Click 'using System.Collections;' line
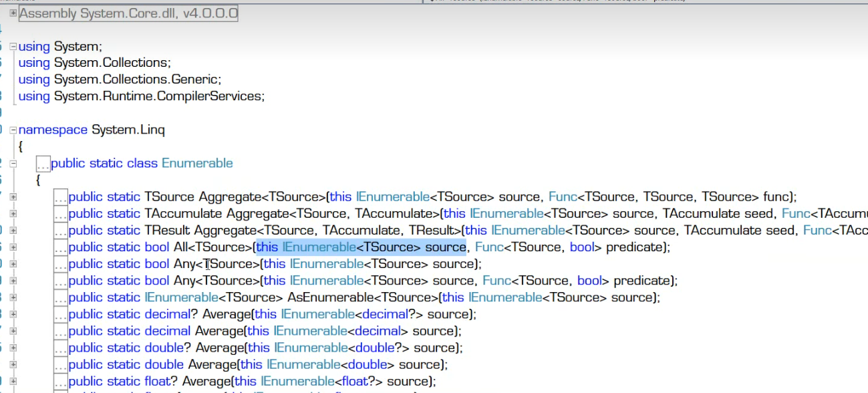Viewport: 868px width, 393px height. click(95, 63)
